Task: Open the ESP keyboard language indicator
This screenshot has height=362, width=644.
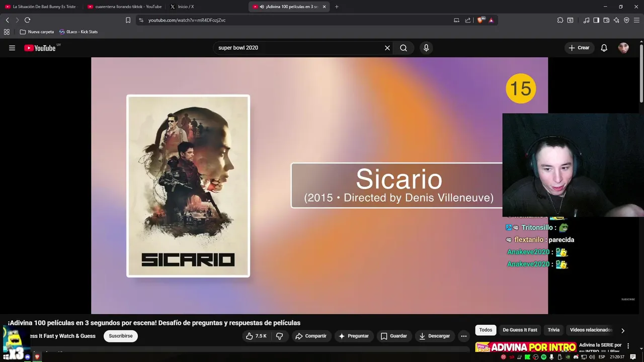Action: [x=602, y=357]
